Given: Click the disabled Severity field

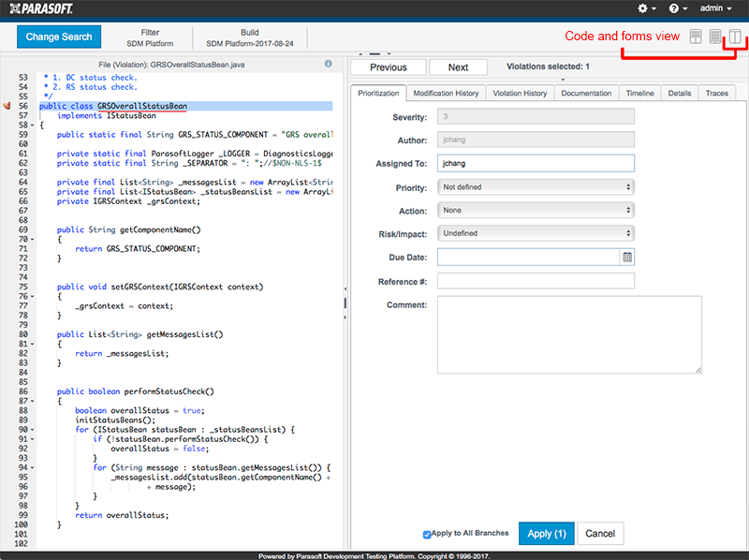Looking at the screenshot, I should (536, 116).
